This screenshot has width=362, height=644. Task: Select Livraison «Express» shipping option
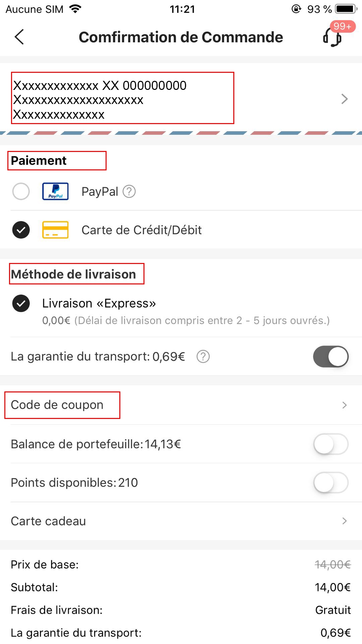point(21,304)
